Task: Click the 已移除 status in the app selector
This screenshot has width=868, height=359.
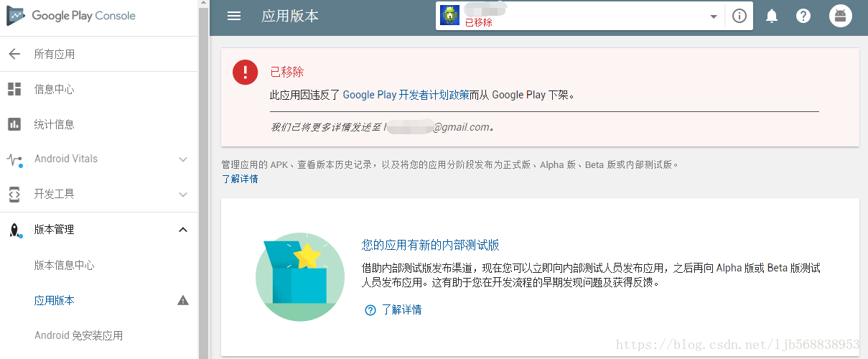Action: coord(479,22)
